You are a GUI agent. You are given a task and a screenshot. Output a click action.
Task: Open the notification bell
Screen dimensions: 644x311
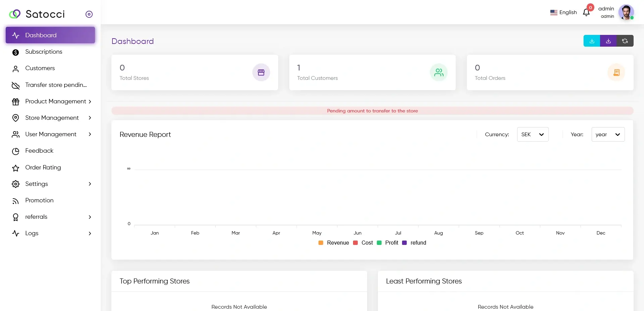pyautogui.click(x=587, y=12)
